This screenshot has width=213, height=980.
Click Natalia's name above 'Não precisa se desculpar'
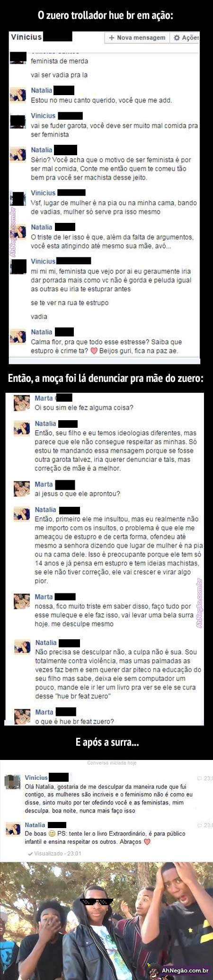pyautogui.click(x=46, y=643)
